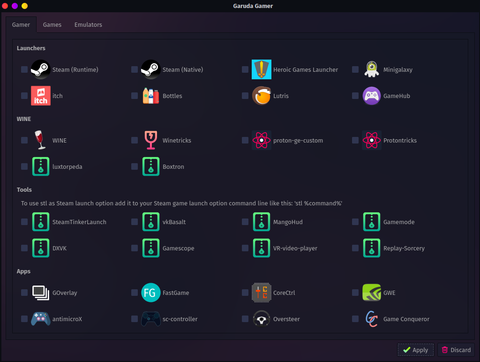
Task: Click the Boxtron package icon
Action: click(x=151, y=166)
